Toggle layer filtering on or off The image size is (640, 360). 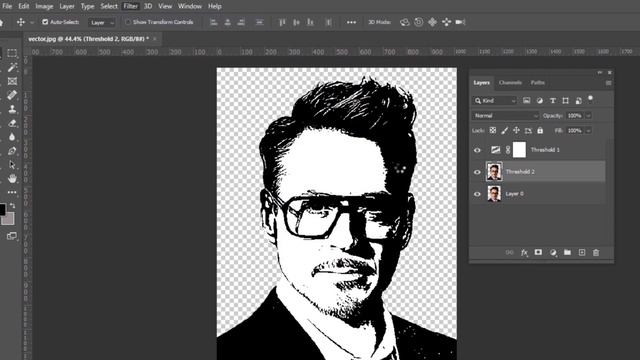tap(590, 98)
